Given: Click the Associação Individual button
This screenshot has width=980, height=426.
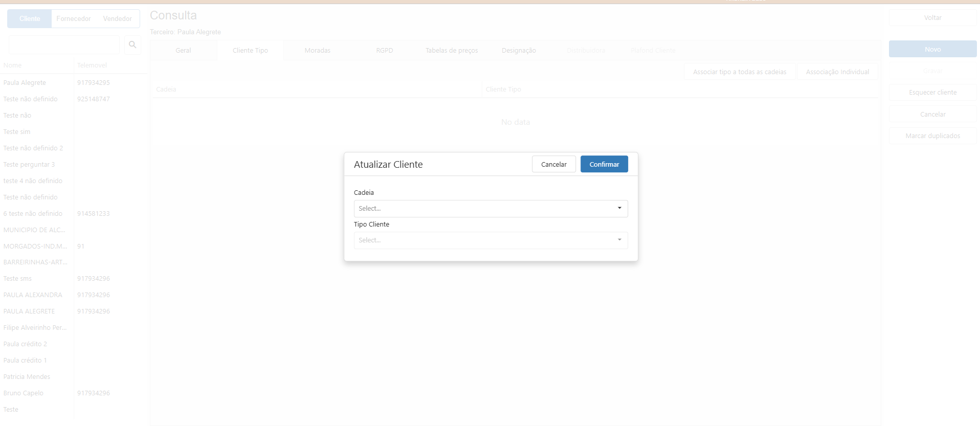Looking at the screenshot, I should [x=837, y=72].
